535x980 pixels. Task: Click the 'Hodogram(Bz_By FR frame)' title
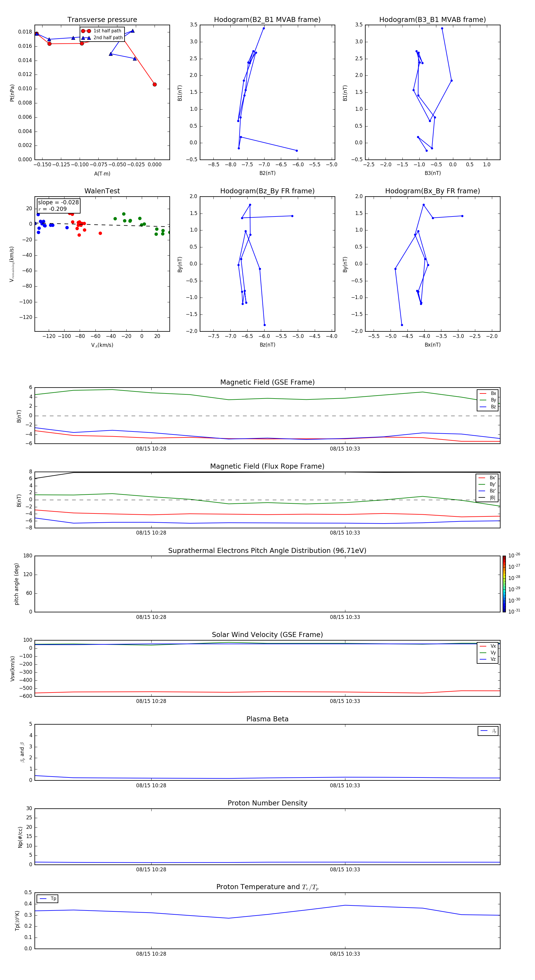click(267, 191)
